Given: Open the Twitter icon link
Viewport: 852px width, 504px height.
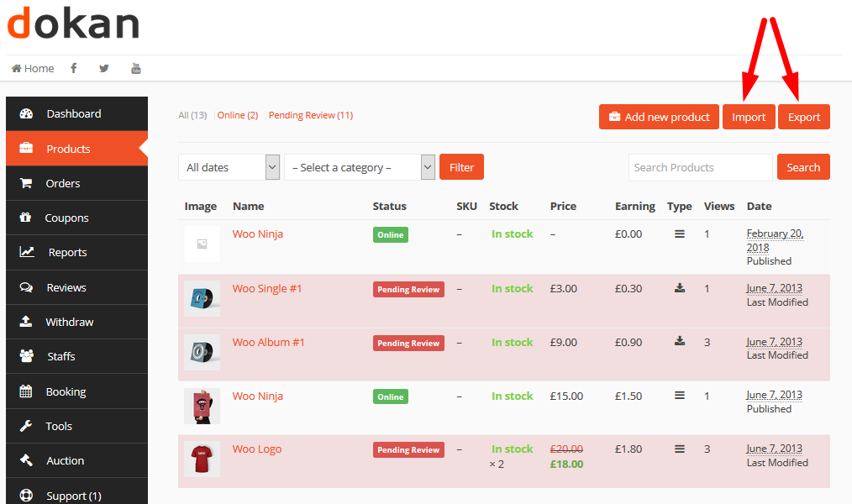Looking at the screenshot, I should pyautogui.click(x=104, y=68).
